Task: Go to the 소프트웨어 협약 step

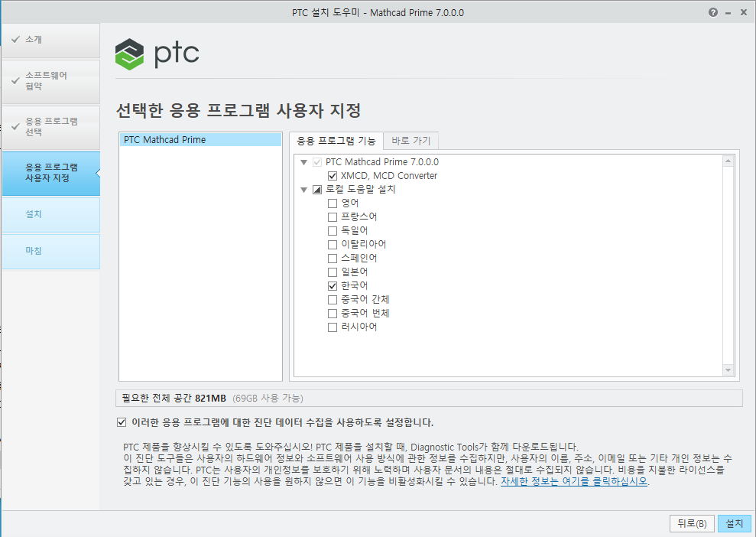Action: [x=51, y=81]
